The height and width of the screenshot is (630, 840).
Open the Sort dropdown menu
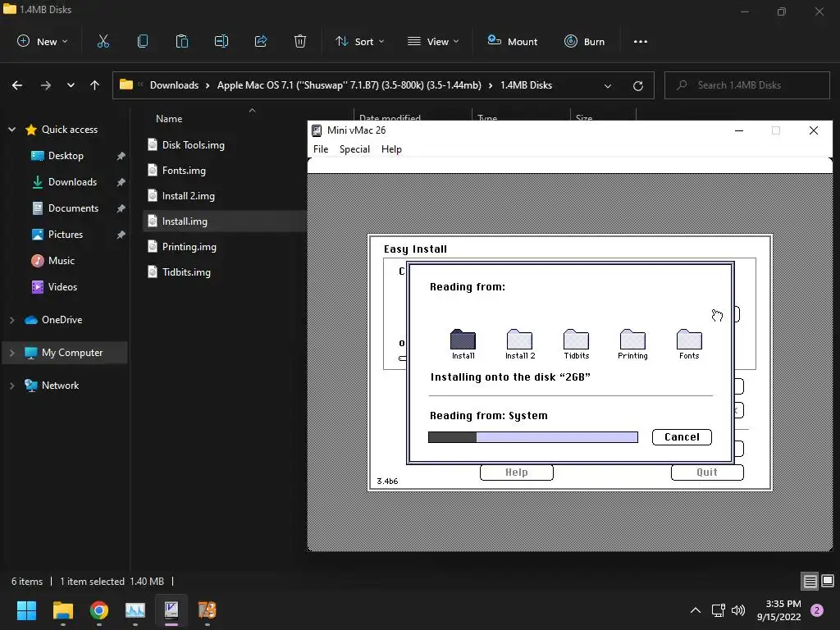pyautogui.click(x=359, y=41)
